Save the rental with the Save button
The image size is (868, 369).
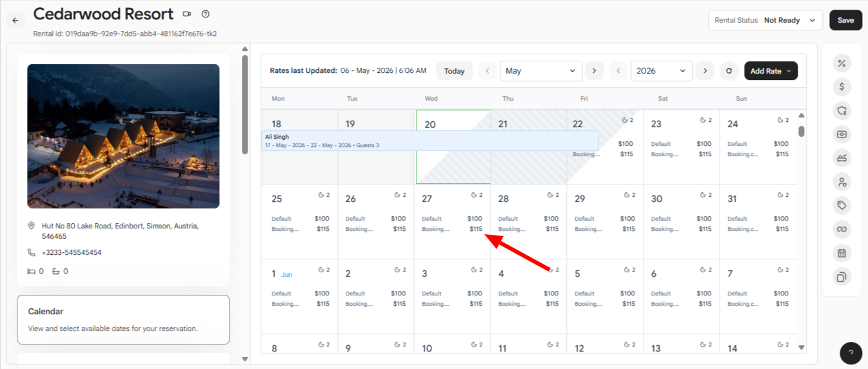(845, 20)
